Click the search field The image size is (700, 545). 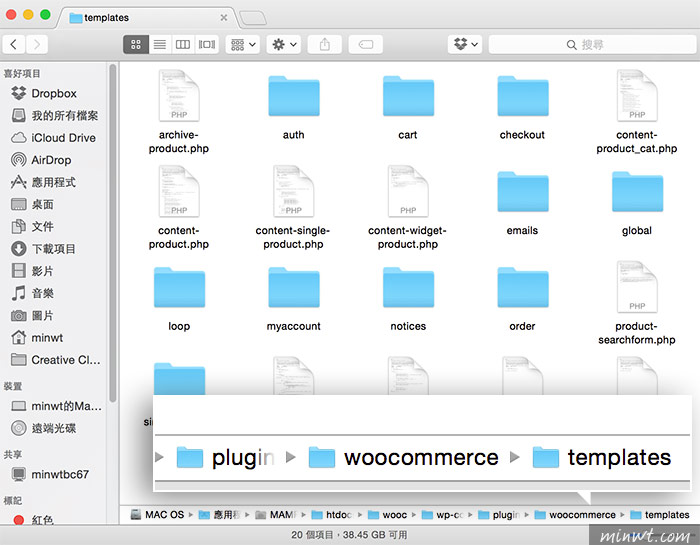[592, 44]
